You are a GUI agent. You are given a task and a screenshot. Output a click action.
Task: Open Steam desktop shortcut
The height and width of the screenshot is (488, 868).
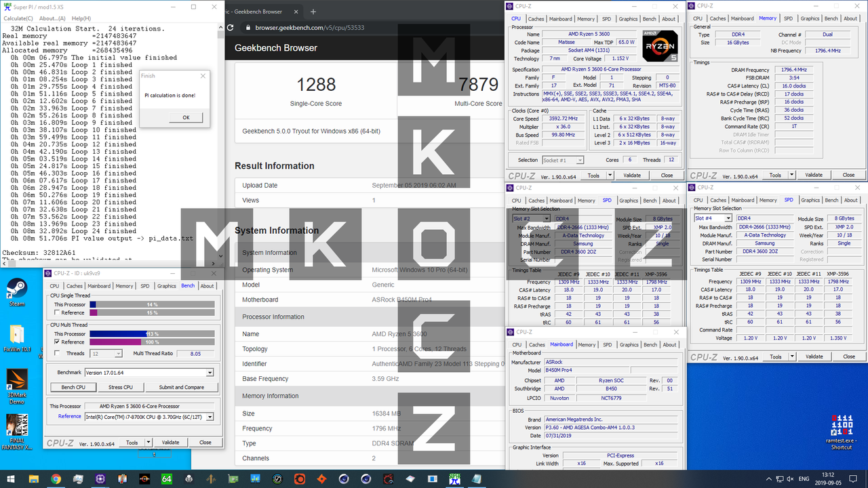tap(16, 291)
